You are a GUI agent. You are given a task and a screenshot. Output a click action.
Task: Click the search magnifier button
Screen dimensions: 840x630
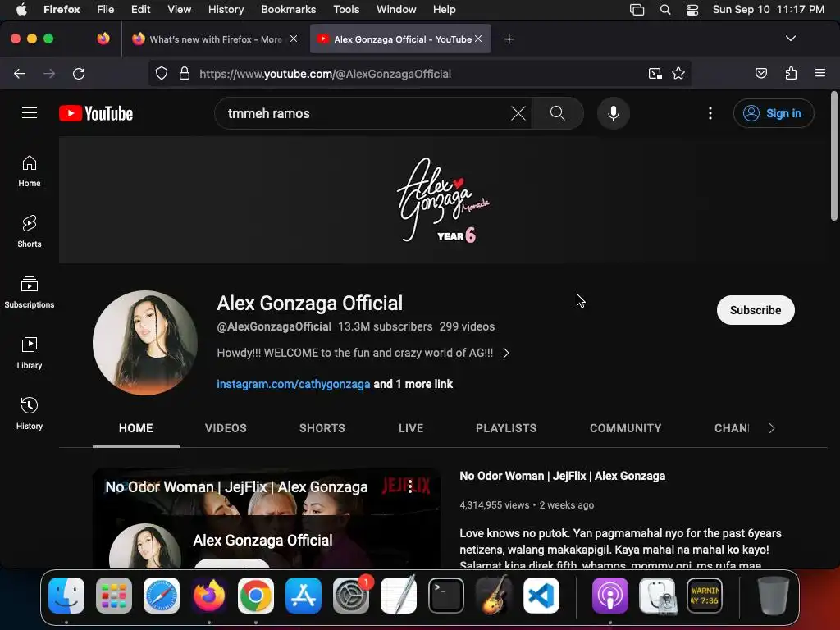click(x=557, y=113)
